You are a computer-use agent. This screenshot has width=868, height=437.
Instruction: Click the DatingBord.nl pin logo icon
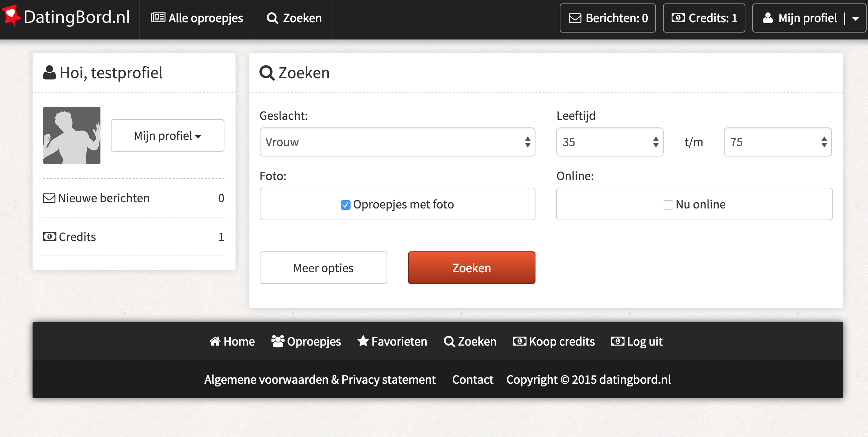tap(11, 16)
